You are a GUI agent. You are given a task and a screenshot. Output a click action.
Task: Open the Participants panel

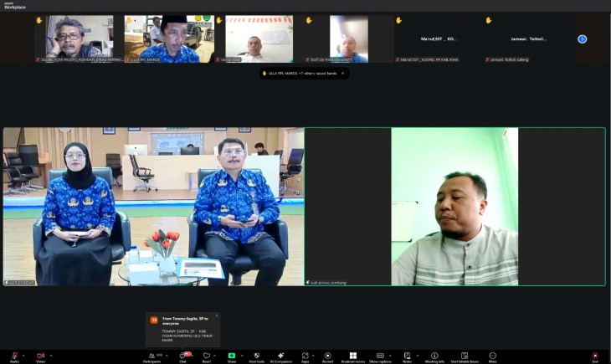[x=152, y=356]
